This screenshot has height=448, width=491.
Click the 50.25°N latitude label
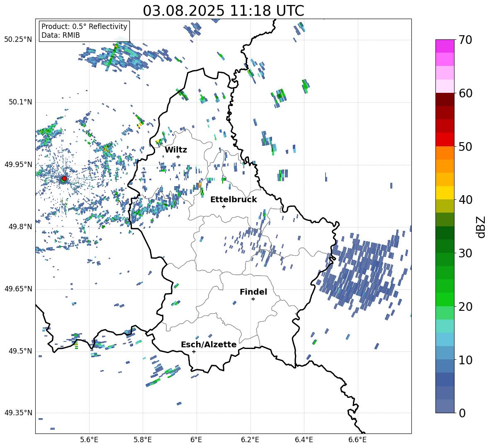coord(18,40)
